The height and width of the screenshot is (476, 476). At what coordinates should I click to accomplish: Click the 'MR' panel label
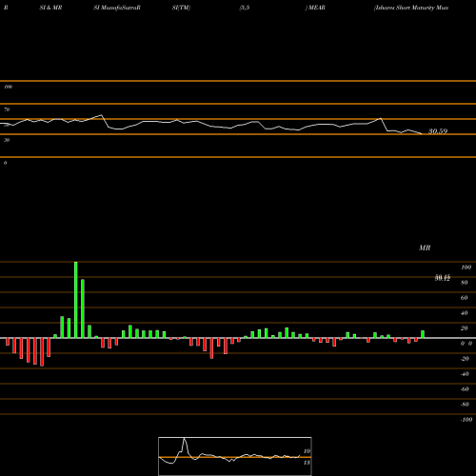[425, 248]
